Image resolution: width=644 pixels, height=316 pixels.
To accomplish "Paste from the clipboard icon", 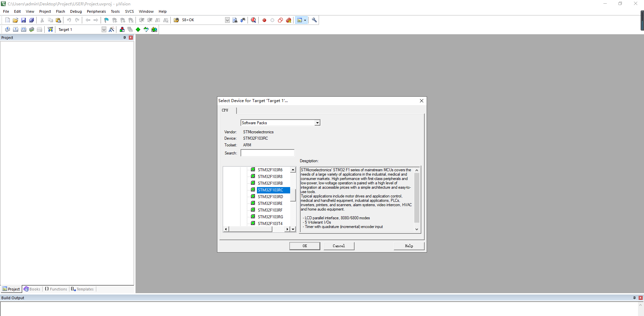I will [58, 20].
